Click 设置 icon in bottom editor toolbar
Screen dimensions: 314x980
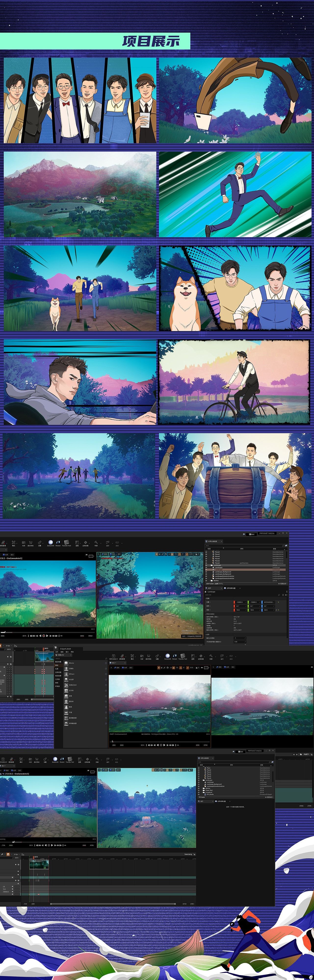(x=45, y=759)
